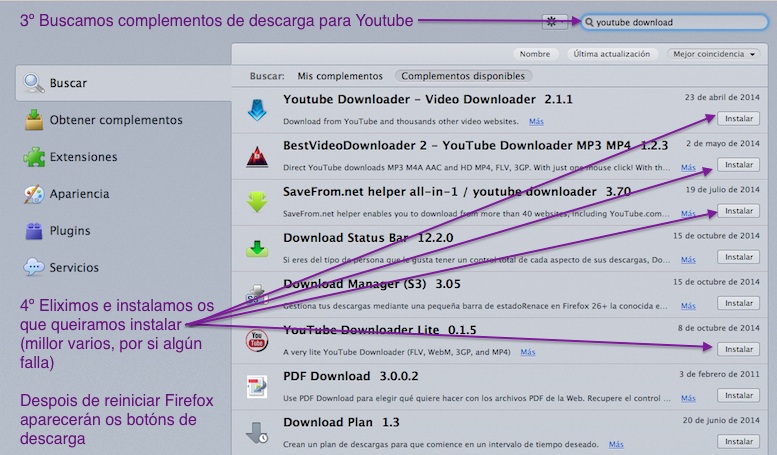The image size is (777, 455).
Task: Install the PDF Download add-on
Action: click(x=738, y=395)
